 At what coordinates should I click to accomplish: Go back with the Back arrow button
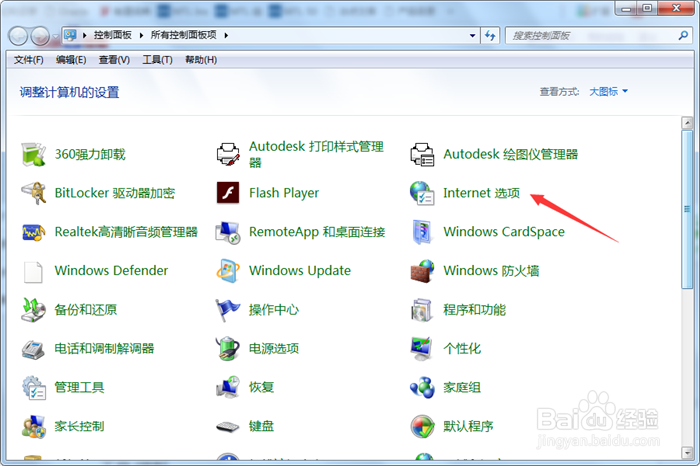(19, 36)
